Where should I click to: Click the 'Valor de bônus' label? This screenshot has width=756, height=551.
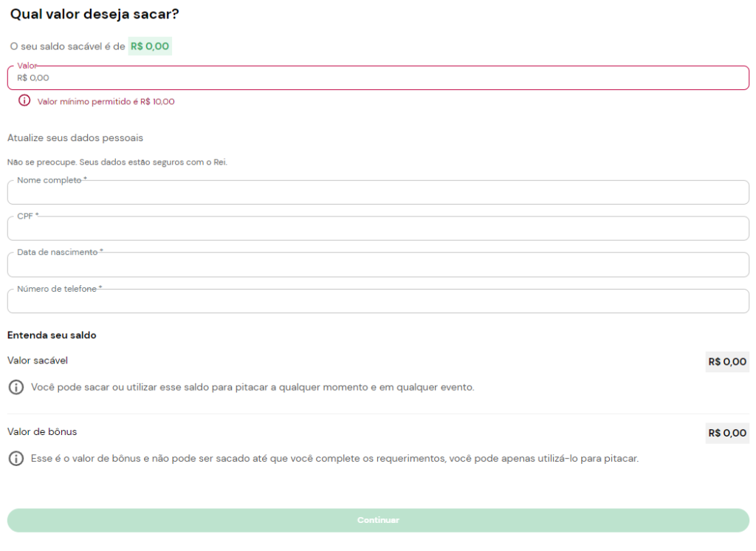[42, 431]
